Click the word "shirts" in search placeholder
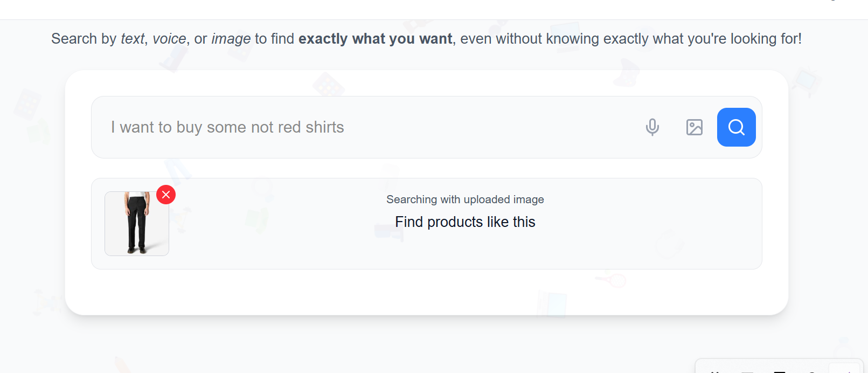This screenshot has width=868, height=373. click(x=324, y=127)
